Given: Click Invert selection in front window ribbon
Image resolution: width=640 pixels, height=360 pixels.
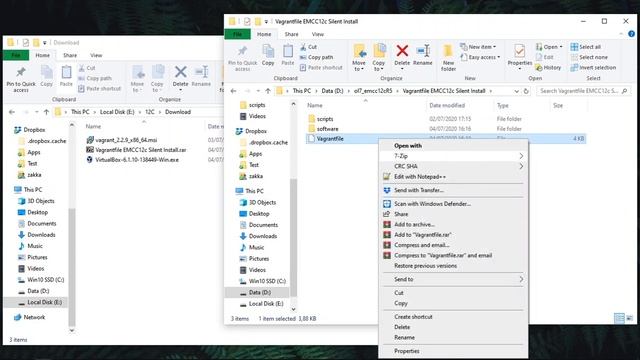Looking at the screenshot, I should 593,68.
